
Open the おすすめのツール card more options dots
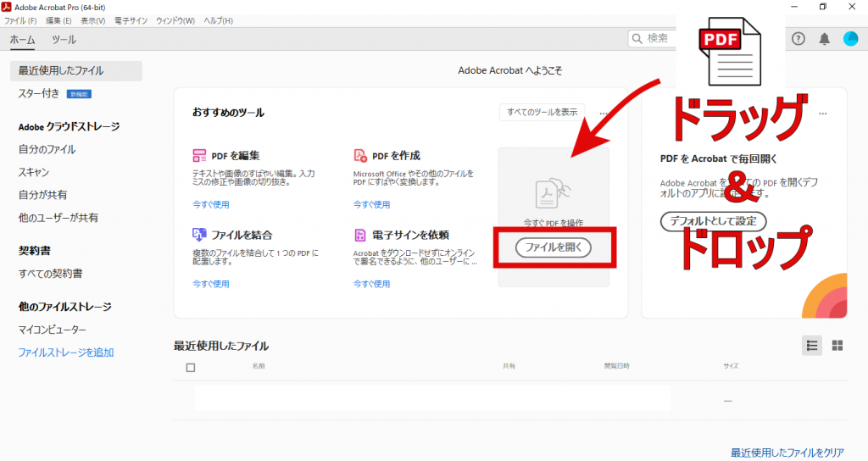coord(604,113)
